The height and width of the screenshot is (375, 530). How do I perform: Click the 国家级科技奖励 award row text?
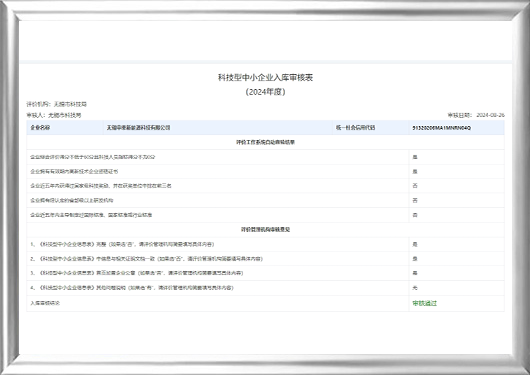101,186
